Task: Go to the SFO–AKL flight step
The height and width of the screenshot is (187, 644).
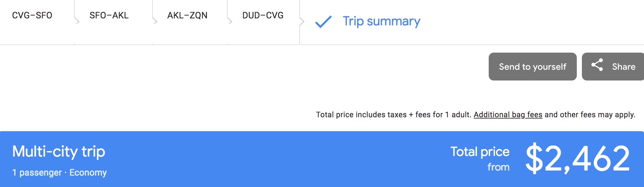Action: (x=109, y=15)
